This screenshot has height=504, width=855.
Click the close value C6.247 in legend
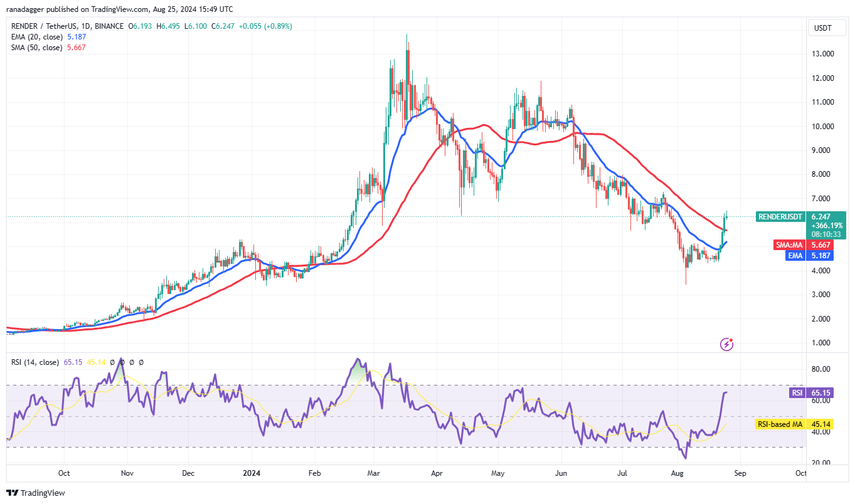[x=222, y=26]
